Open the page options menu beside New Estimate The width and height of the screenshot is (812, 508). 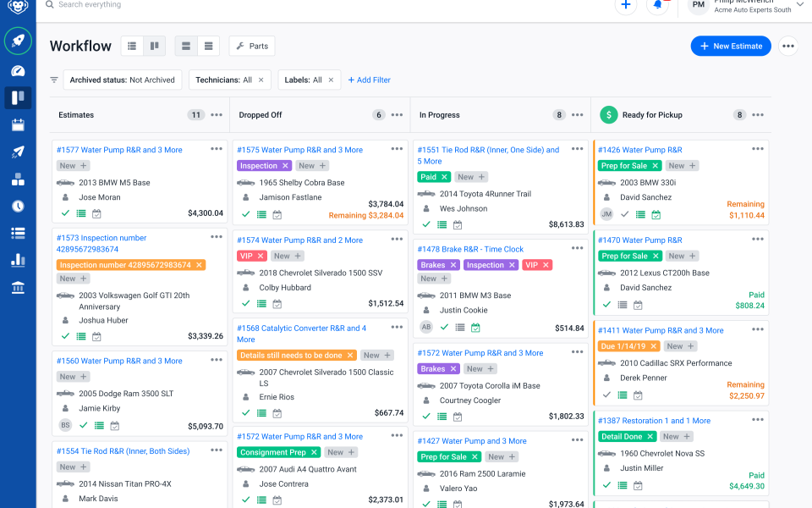[788, 46]
